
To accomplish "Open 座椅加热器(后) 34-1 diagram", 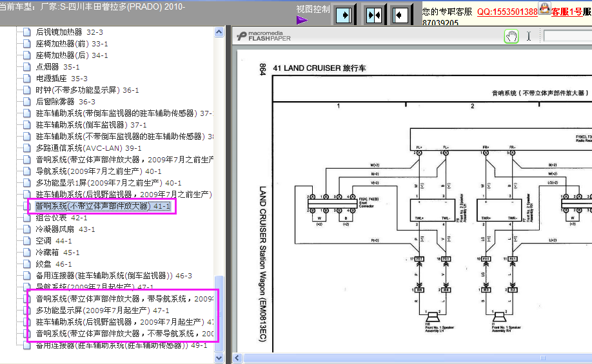I will click(72, 55).
